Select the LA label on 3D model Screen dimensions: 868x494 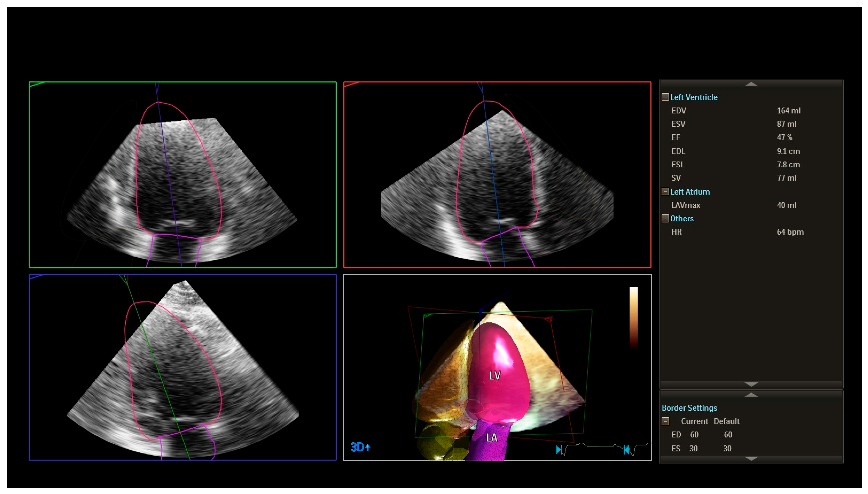tap(492, 438)
